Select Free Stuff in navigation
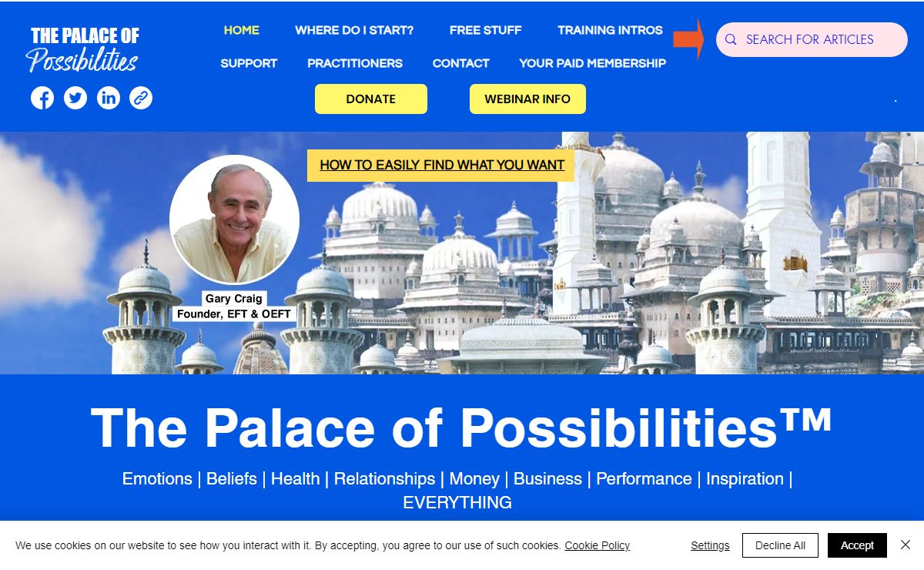Screen dimensions: 924x570 point(486,30)
